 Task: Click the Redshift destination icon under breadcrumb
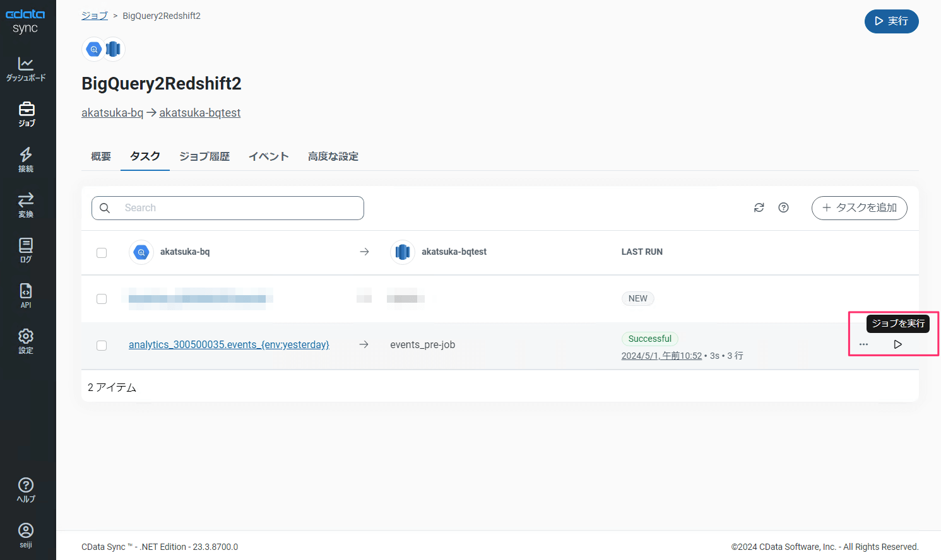(x=114, y=49)
